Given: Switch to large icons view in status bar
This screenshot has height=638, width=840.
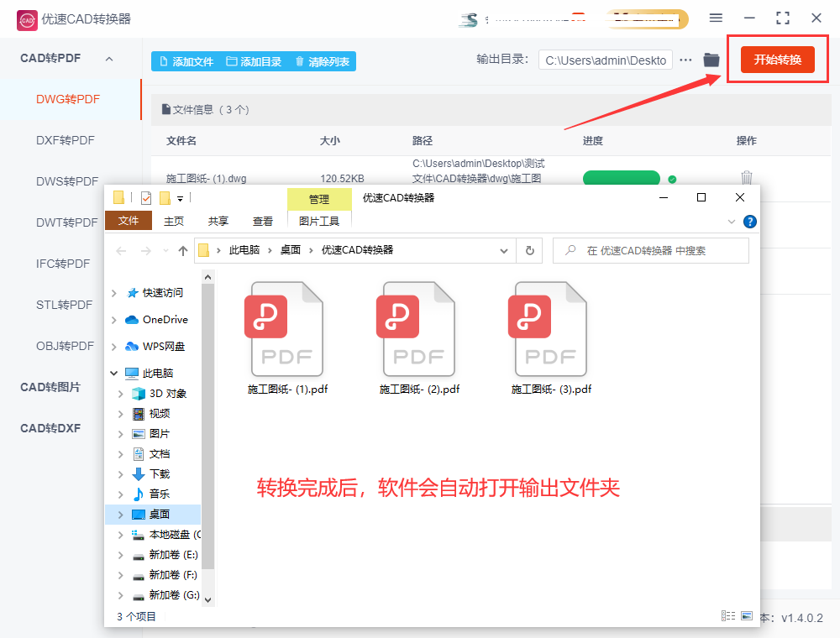Looking at the screenshot, I should point(747,616).
